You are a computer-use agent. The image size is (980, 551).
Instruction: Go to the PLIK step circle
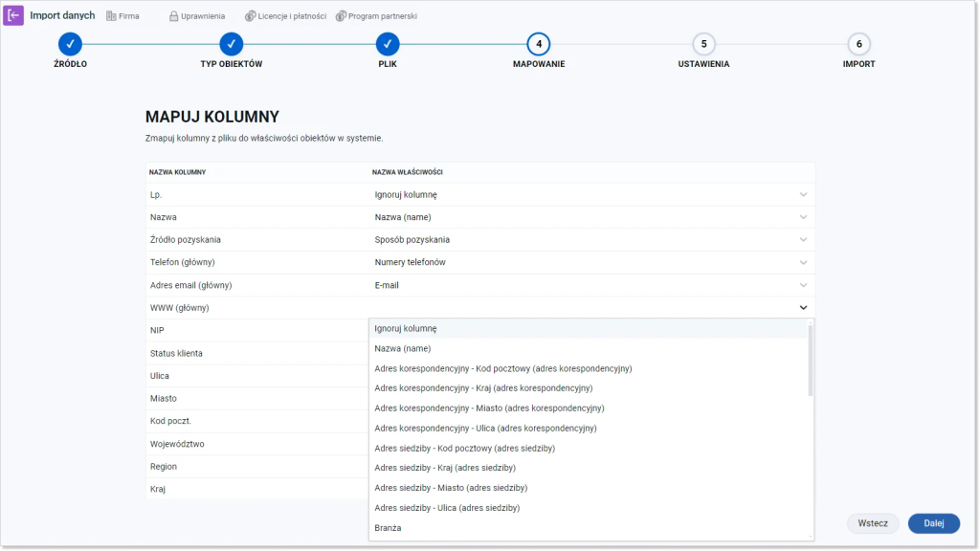(x=388, y=44)
